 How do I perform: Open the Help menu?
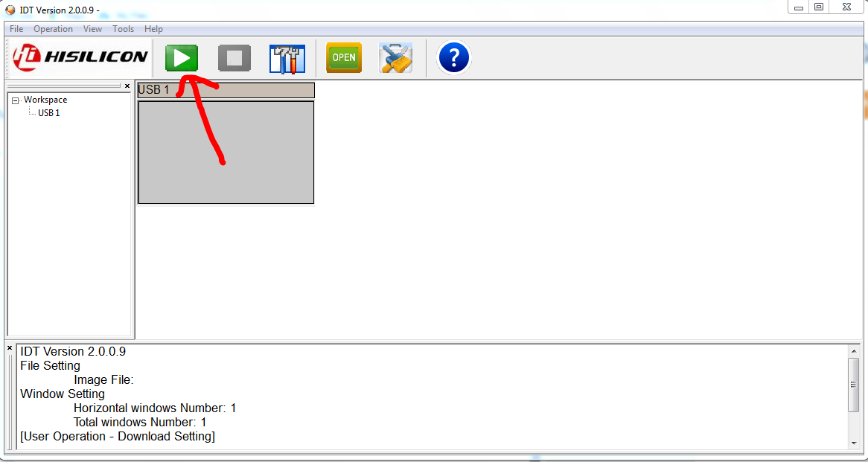tap(153, 29)
